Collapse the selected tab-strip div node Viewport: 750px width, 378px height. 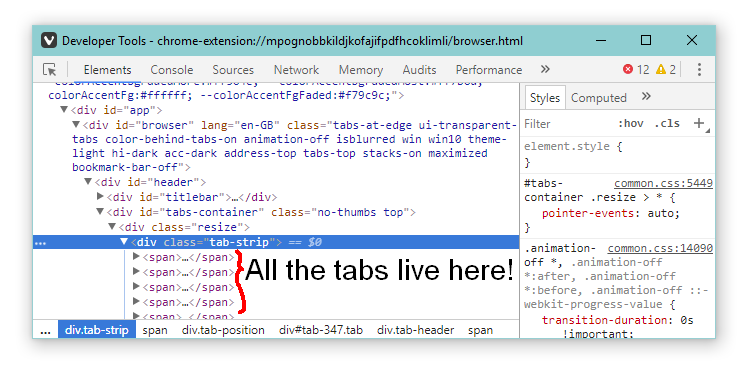(x=124, y=242)
